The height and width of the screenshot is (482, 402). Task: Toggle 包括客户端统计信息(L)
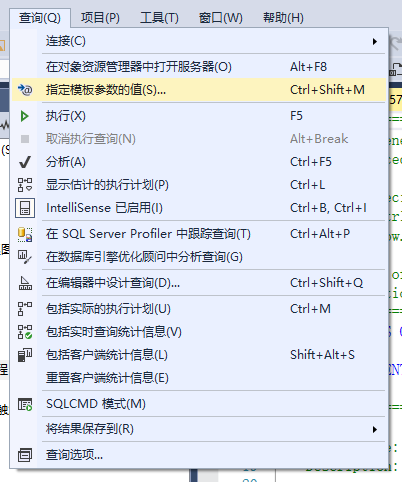pyautogui.click(x=199, y=355)
